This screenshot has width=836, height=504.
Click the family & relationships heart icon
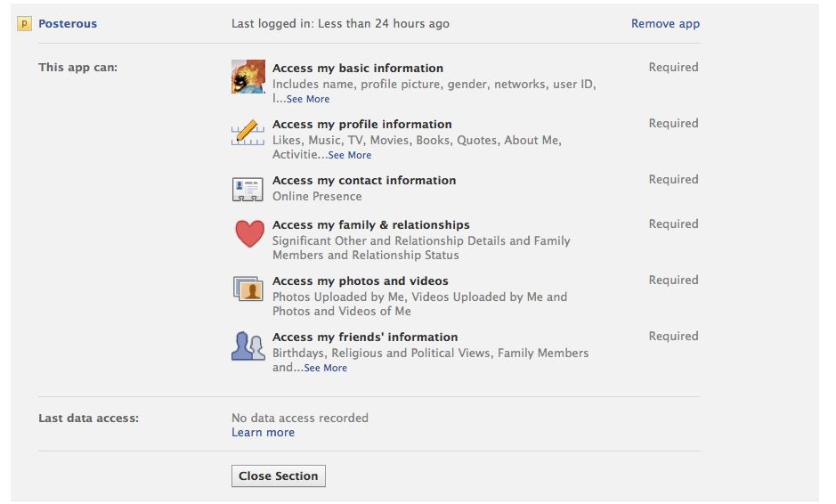click(x=249, y=233)
